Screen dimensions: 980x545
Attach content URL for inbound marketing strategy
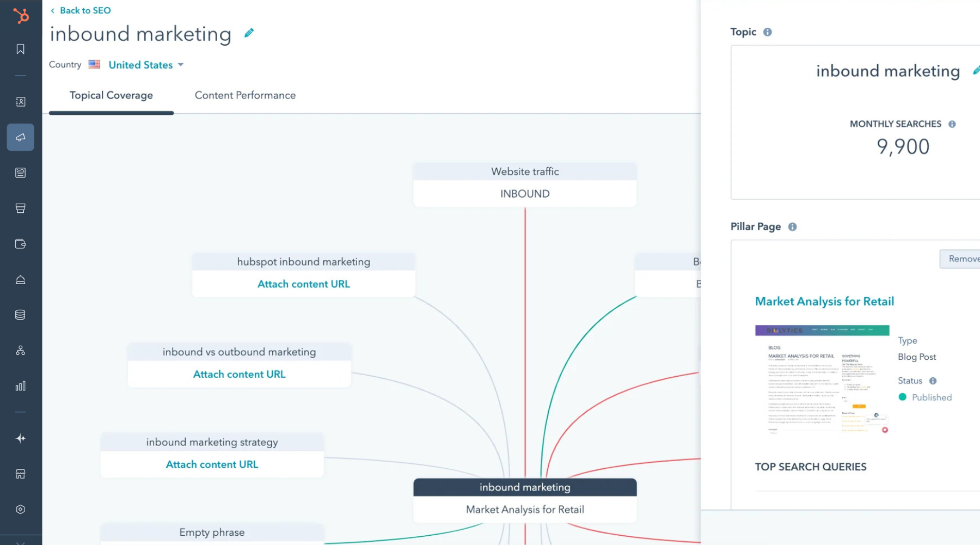pos(212,464)
